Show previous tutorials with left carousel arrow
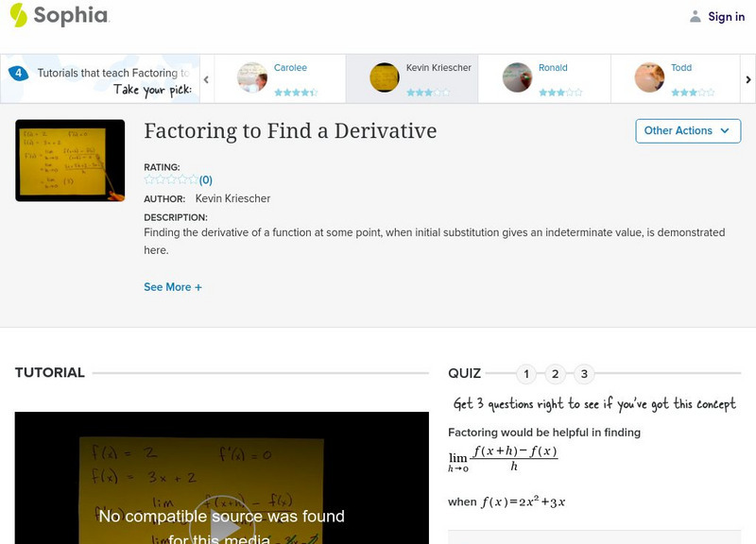756x544 pixels. coord(206,79)
